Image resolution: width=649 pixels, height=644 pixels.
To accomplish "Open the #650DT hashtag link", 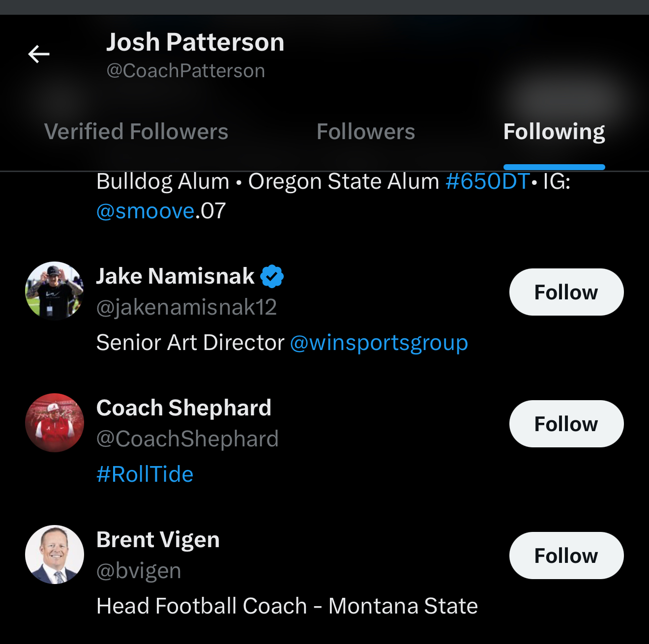I will pos(487,181).
